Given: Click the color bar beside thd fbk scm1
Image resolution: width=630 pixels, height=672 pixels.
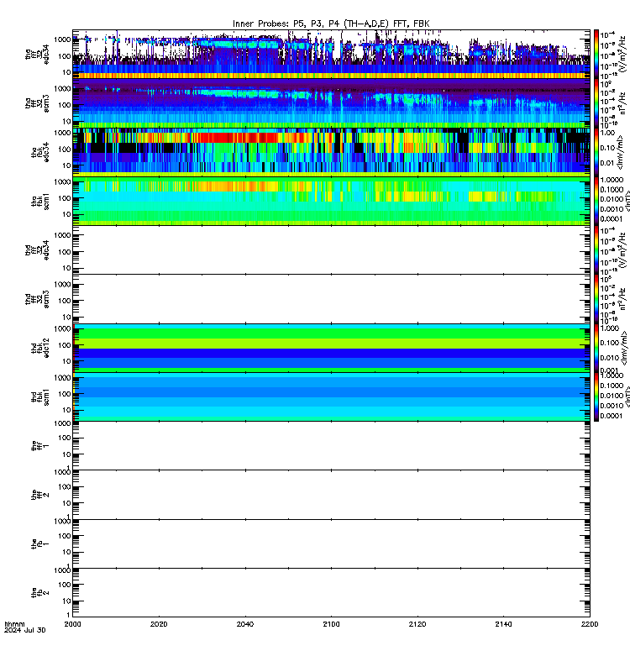Looking at the screenshot, I should (x=596, y=396).
